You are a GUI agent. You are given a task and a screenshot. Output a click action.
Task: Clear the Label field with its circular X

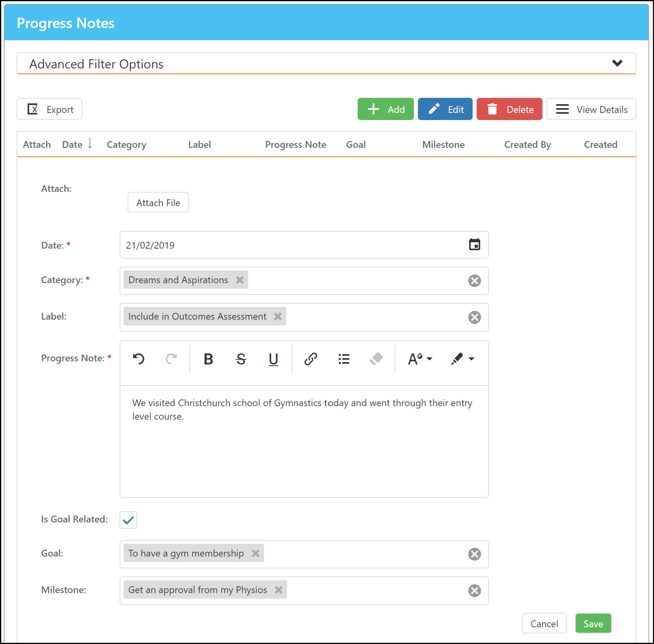tap(474, 317)
